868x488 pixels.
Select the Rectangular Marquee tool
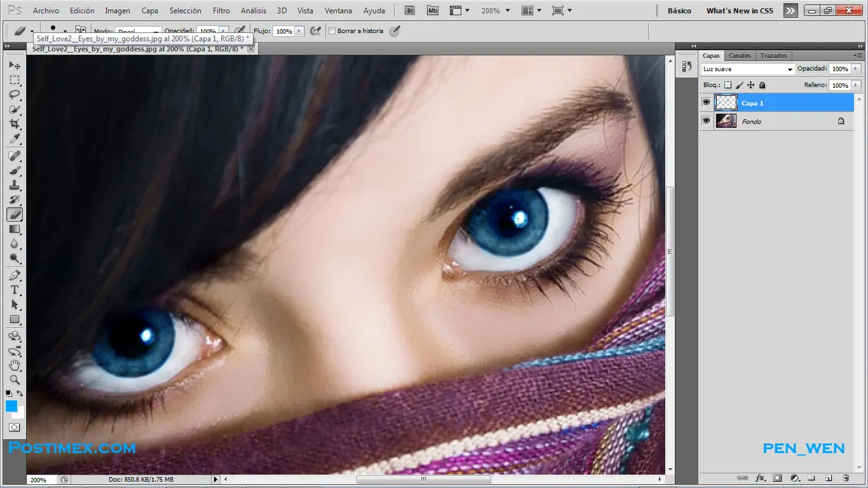click(x=15, y=80)
